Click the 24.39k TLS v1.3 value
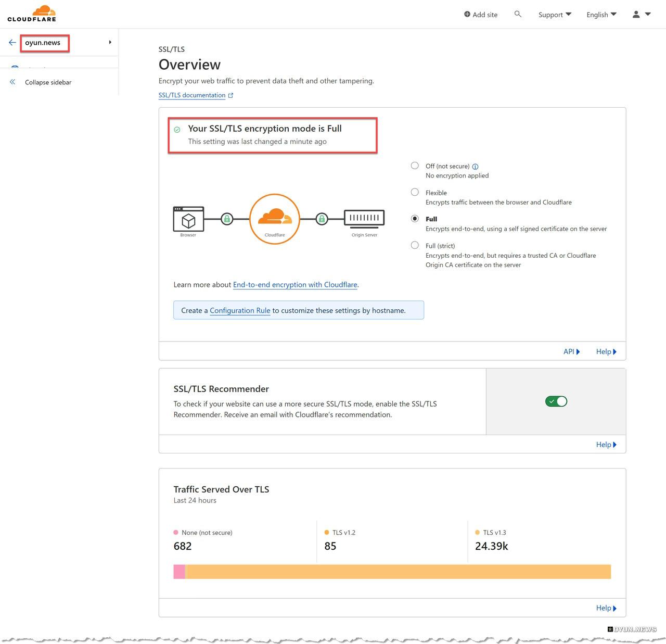This screenshot has height=644, width=666. [492, 546]
